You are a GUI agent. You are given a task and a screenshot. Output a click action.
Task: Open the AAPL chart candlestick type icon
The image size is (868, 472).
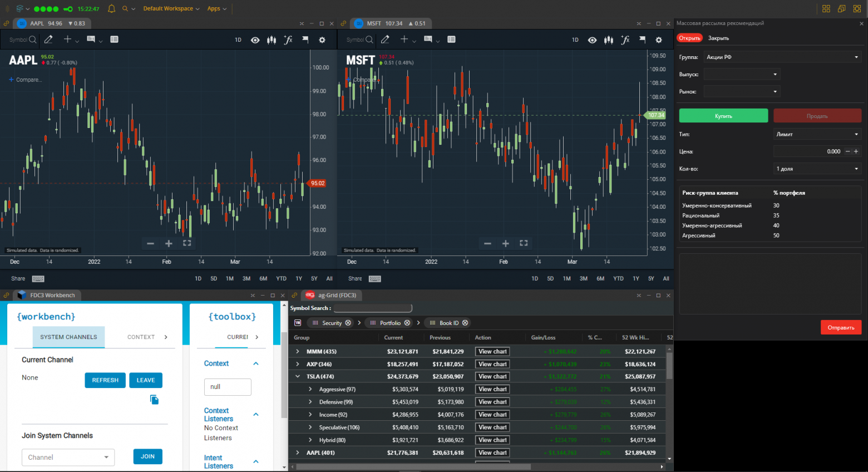[x=272, y=40]
